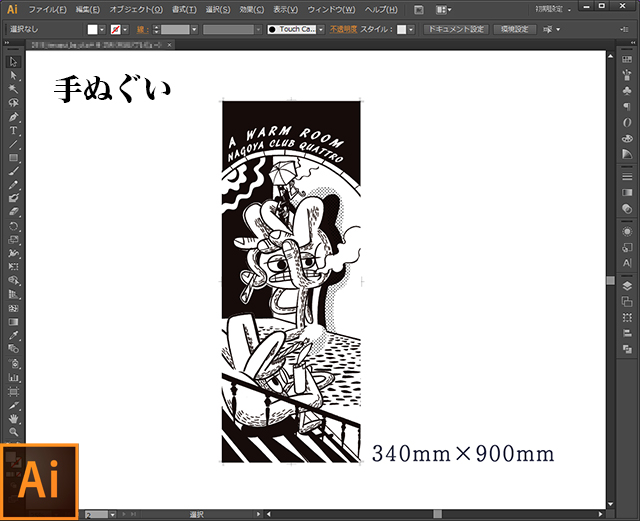Select the Blob Brush tool
Screen dimensions: 640x521
(x=13, y=198)
